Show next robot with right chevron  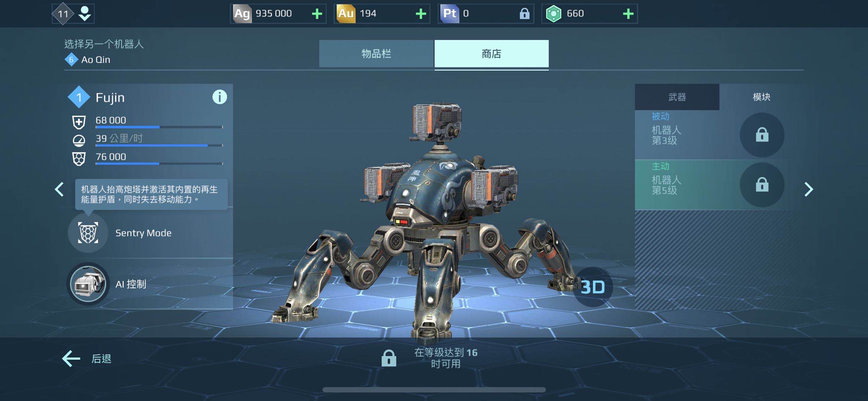point(809,189)
